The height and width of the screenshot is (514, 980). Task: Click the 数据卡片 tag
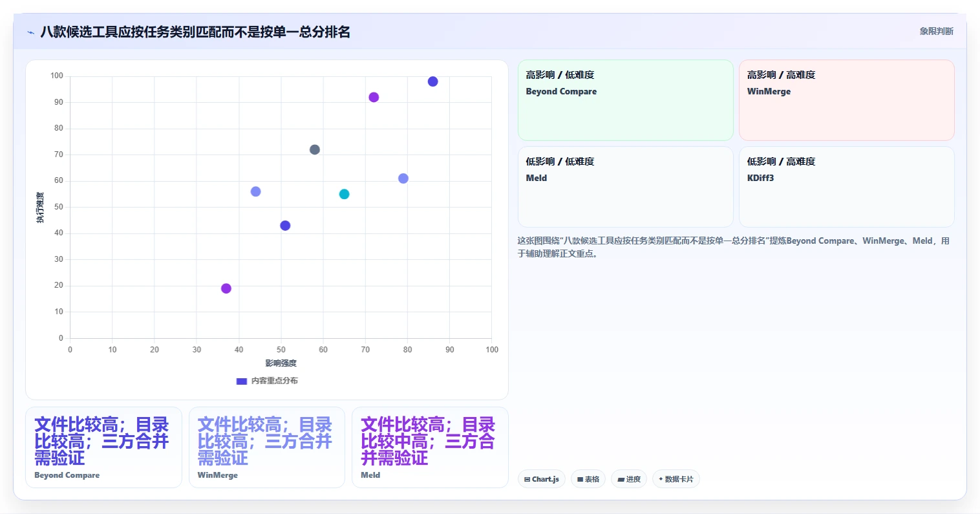pos(676,479)
